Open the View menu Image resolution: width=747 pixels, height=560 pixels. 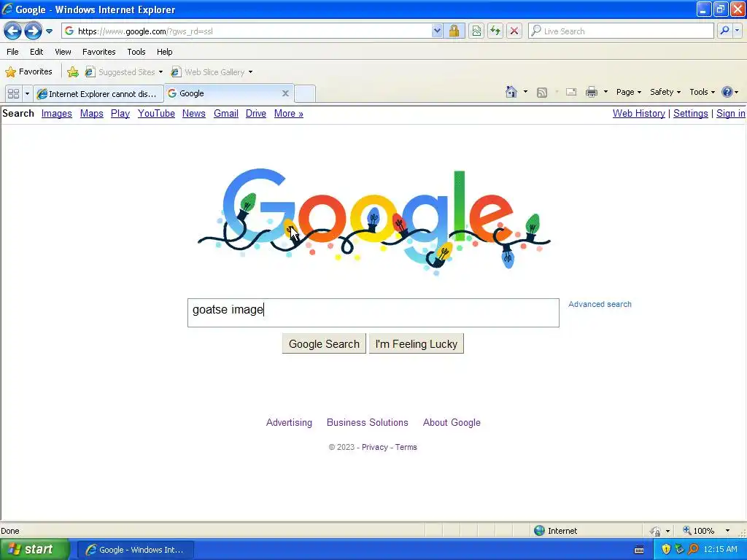[63, 52]
